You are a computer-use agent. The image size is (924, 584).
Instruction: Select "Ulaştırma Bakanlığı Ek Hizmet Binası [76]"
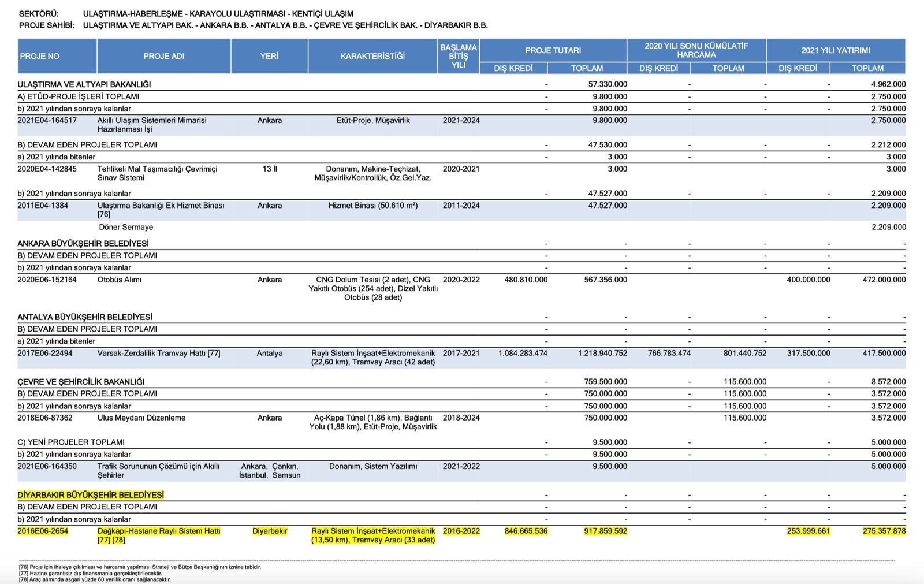[x=161, y=210]
